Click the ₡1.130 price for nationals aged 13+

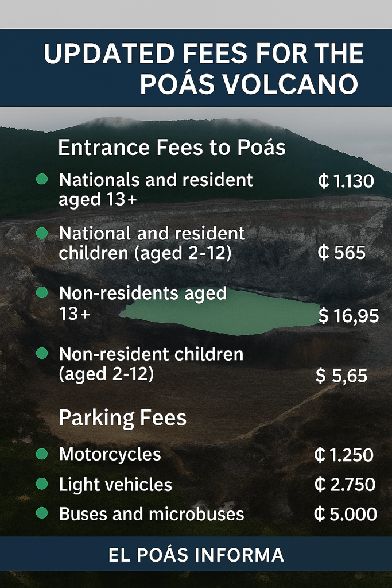[346, 182]
